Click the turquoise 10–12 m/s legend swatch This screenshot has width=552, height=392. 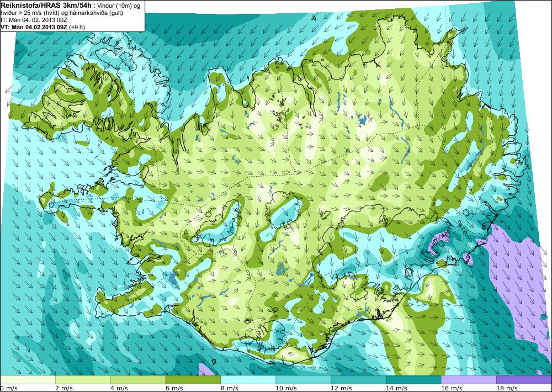[x=304, y=380]
